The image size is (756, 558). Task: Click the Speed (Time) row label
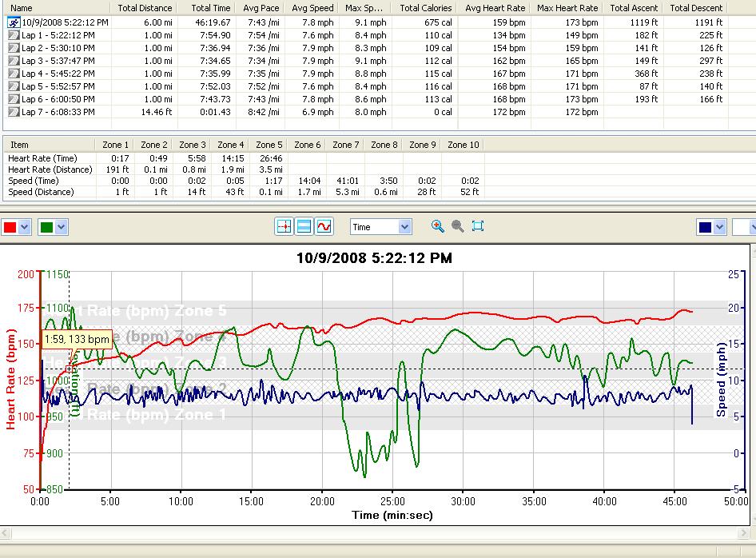click(34, 181)
